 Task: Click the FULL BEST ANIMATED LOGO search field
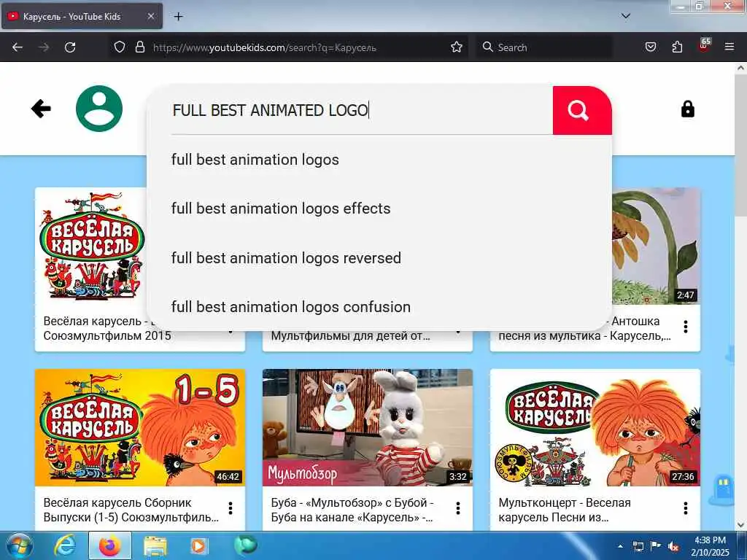click(362, 111)
